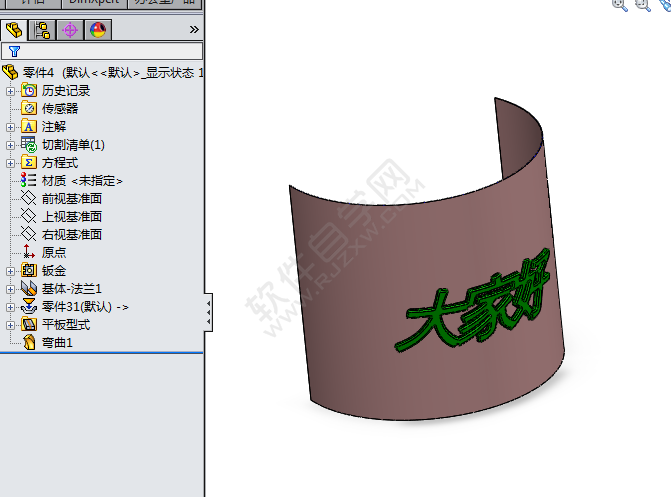This screenshot has height=497, width=671.
Task: Click the Material not-specified icon
Action: [x=29, y=180]
